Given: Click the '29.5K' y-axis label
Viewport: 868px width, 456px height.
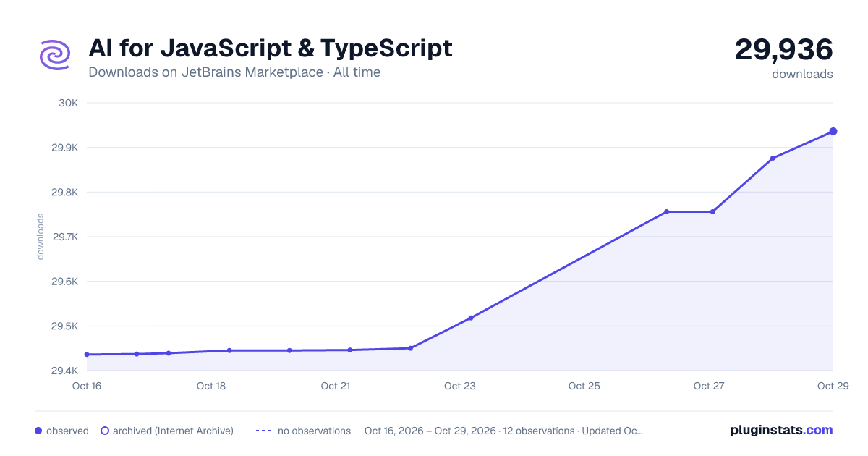Looking at the screenshot, I should point(64,326).
